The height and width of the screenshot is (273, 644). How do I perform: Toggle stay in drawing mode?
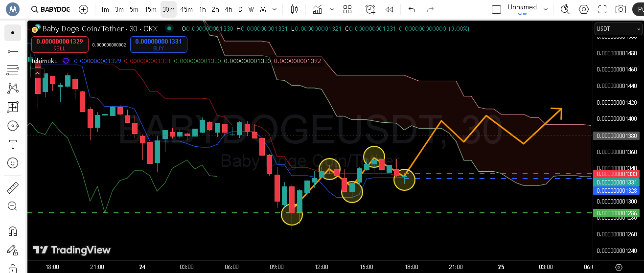pyautogui.click(x=13, y=250)
